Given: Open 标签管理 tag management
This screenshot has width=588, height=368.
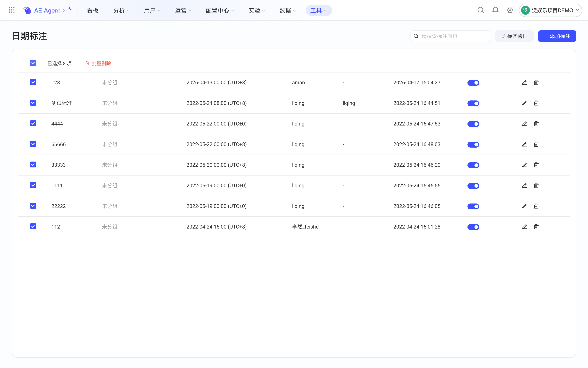Looking at the screenshot, I should (x=514, y=36).
